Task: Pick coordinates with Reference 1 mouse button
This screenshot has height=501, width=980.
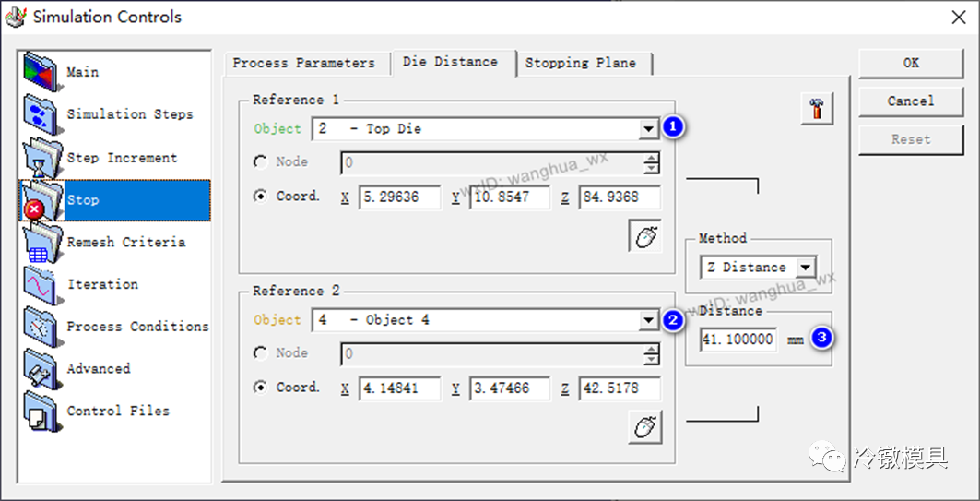Action: [645, 236]
